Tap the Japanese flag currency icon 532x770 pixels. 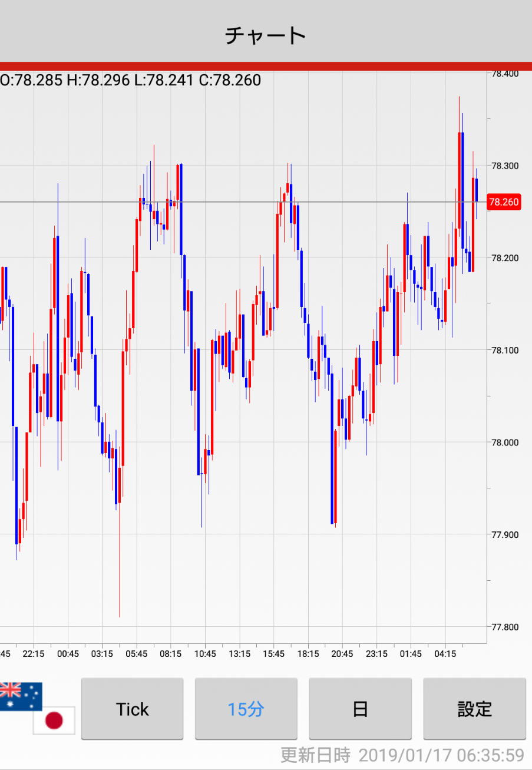pyautogui.click(x=54, y=720)
